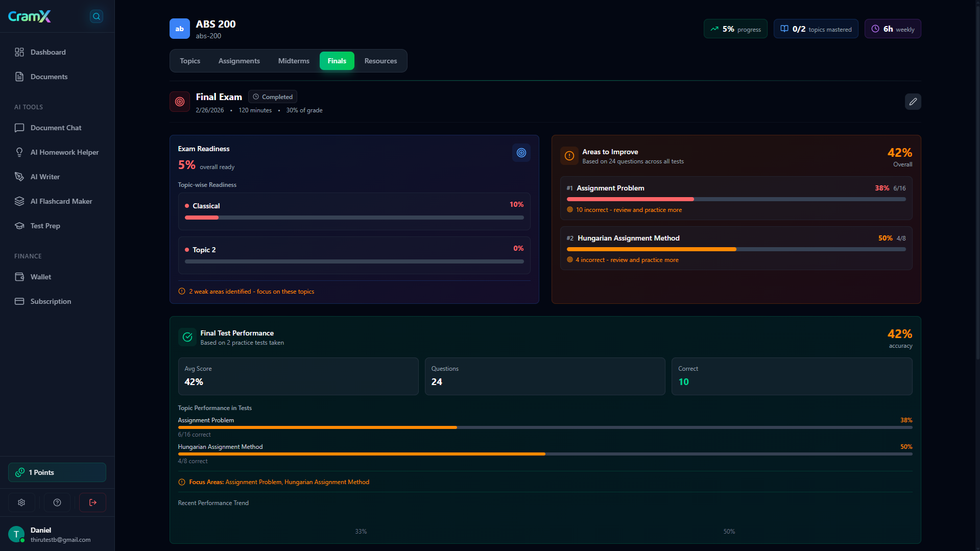Click the AI Writer pen icon
Screen dimensions: 980x551
(x=19, y=177)
